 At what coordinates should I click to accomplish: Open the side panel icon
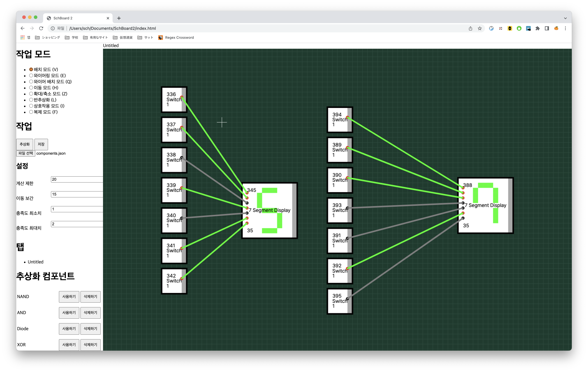[547, 28]
